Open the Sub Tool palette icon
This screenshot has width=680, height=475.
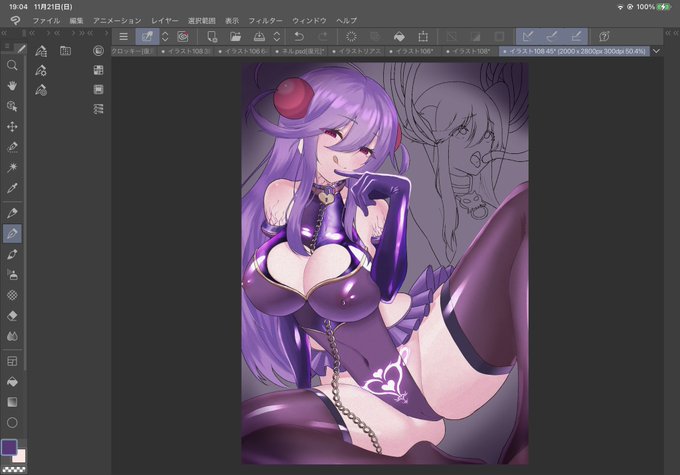41,51
